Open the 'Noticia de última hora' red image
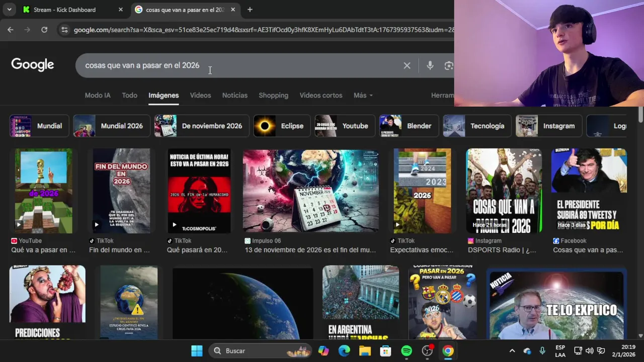 [199, 191]
